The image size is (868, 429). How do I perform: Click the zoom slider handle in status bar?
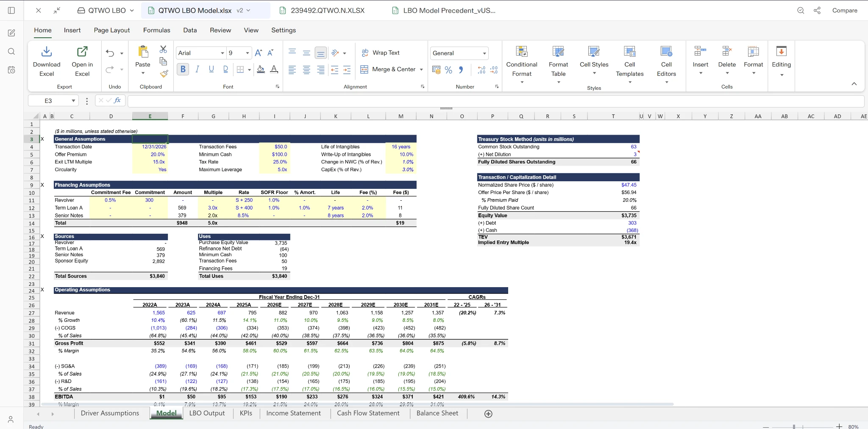(794, 426)
